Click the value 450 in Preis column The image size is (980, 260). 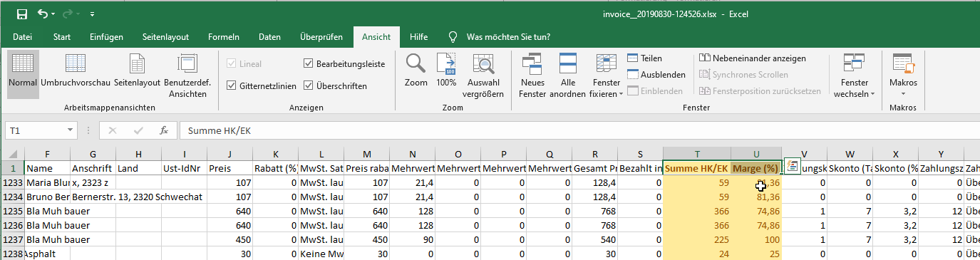pyautogui.click(x=229, y=239)
